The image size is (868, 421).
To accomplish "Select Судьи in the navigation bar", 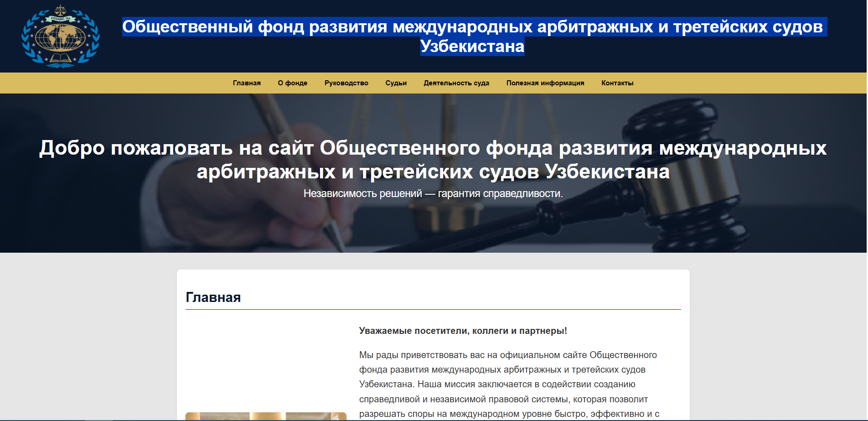I will pos(396,83).
